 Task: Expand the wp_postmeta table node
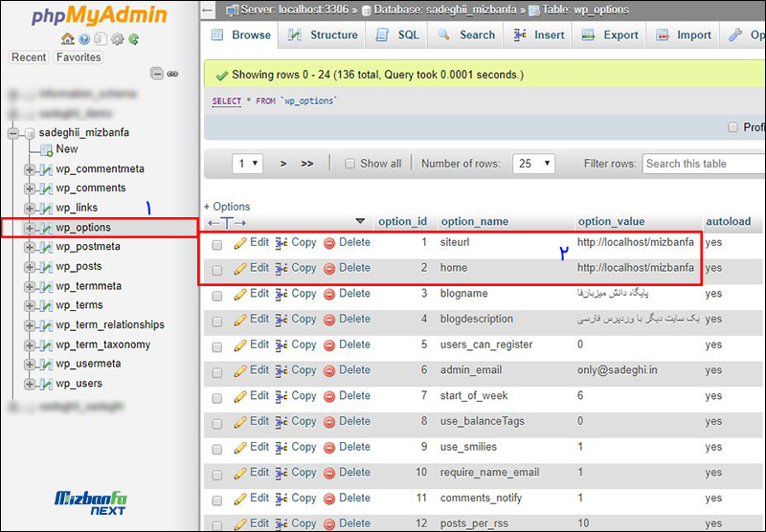coord(30,248)
